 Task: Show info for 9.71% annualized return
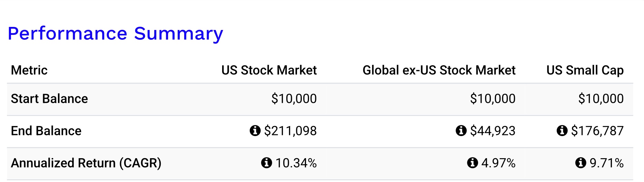click(x=581, y=163)
